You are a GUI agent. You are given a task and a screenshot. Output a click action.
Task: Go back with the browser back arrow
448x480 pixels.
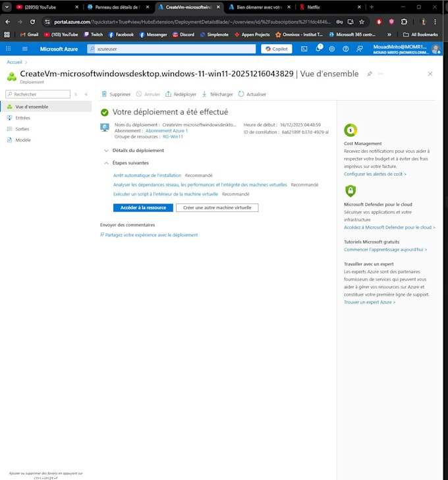click(8, 22)
